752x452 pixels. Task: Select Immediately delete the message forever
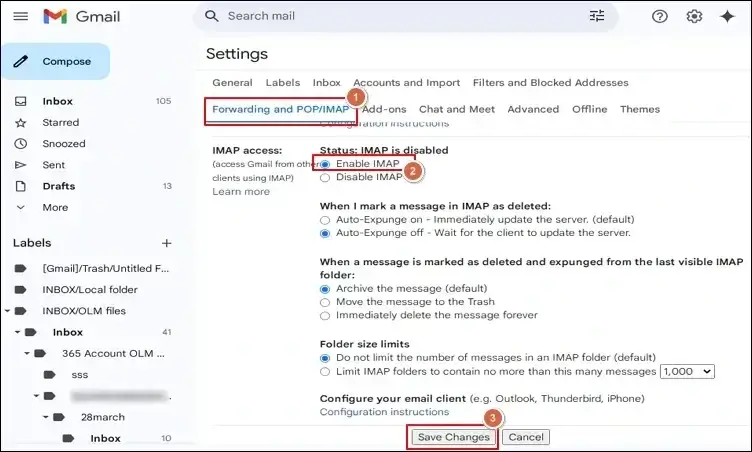point(325,316)
